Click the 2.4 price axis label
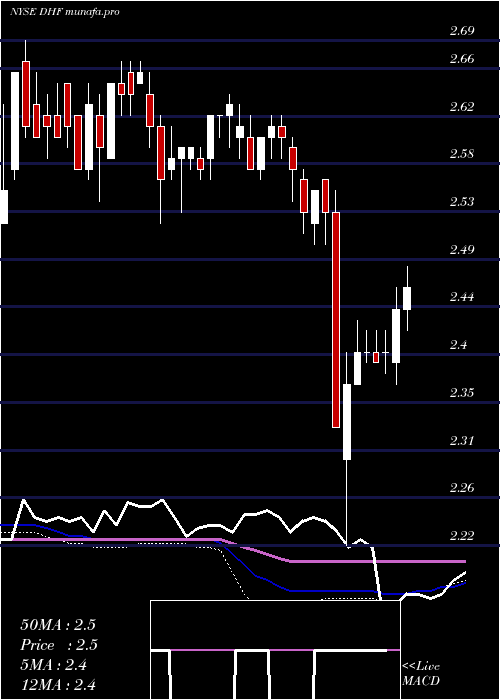This screenshot has width=500, height=700. click(x=458, y=345)
